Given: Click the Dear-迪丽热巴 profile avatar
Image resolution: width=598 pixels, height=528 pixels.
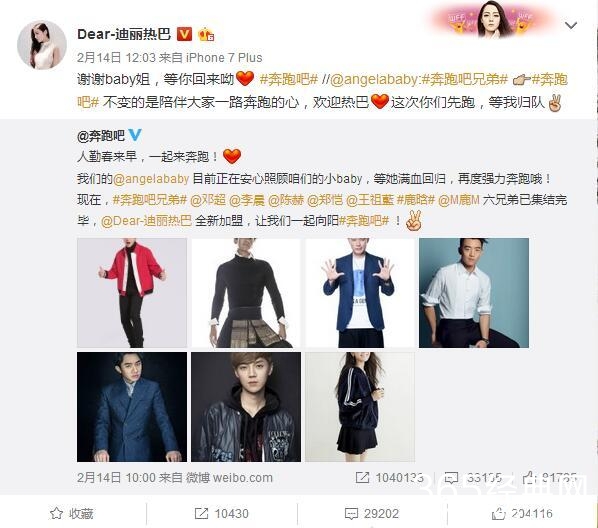Looking at the screenshot, I should [x=42, y=45].
